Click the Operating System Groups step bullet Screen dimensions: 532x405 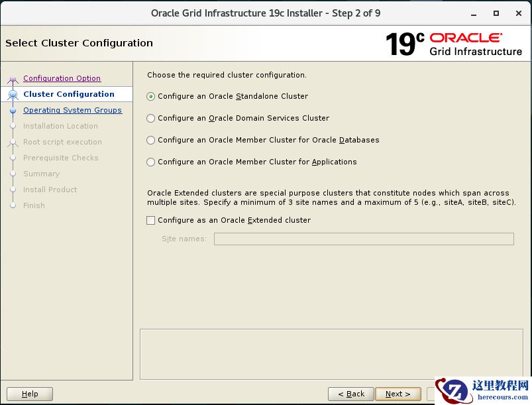coord(13,111)
